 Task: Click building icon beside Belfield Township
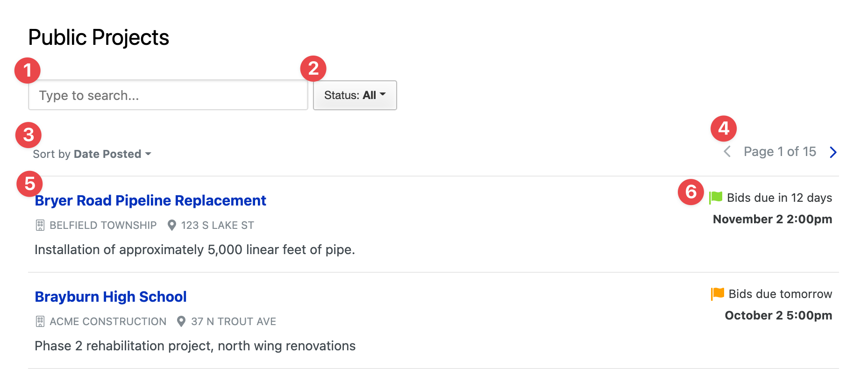click(x=40, y=225)
